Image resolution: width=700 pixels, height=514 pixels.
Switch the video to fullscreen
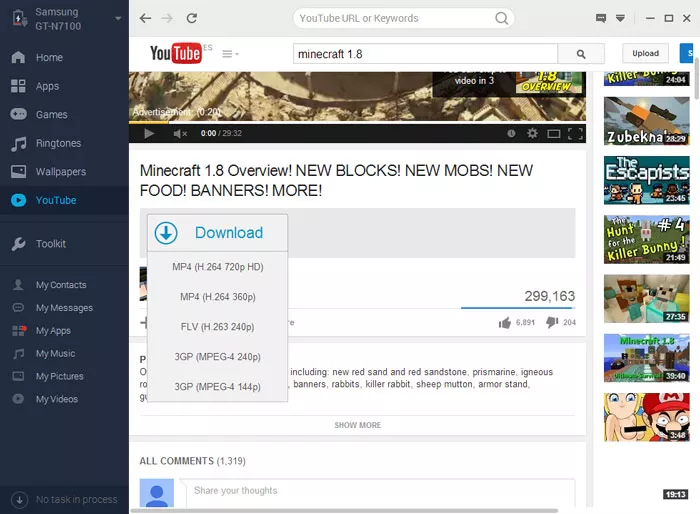pyautogui.click(x=575, y=134)
